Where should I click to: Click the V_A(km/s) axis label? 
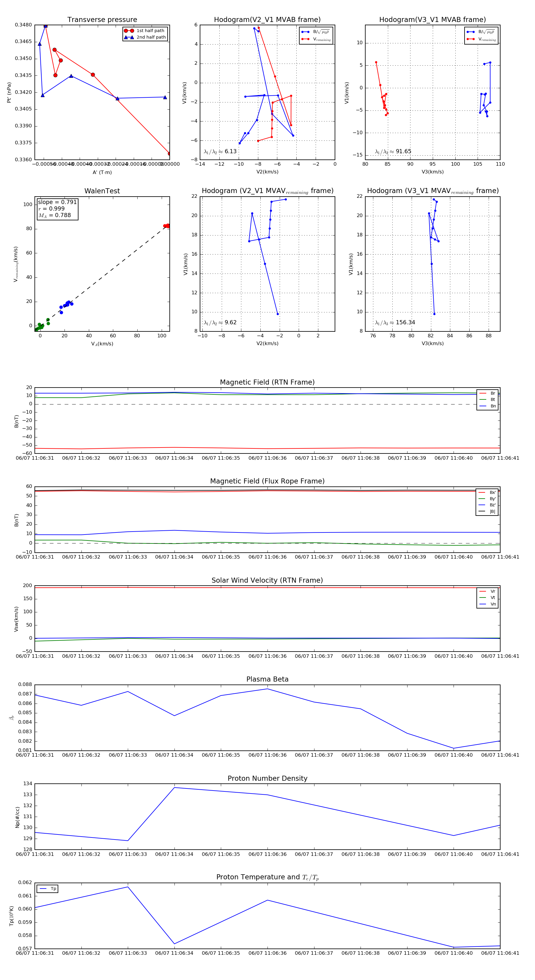click(102, 344)
